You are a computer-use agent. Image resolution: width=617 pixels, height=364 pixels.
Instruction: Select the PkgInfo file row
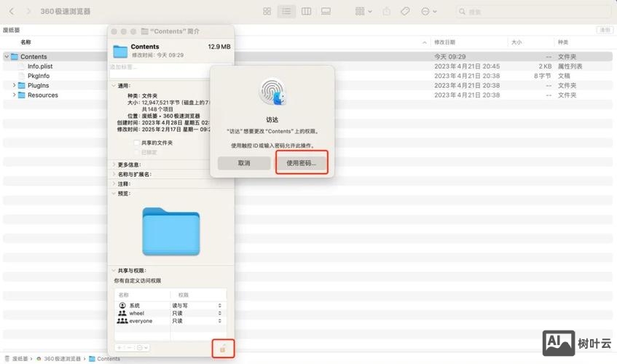click(x=307, y=76)
